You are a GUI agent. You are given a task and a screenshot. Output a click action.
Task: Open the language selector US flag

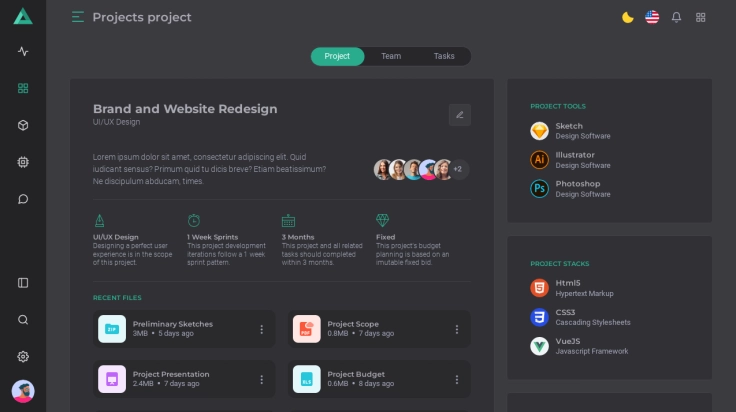652,17
